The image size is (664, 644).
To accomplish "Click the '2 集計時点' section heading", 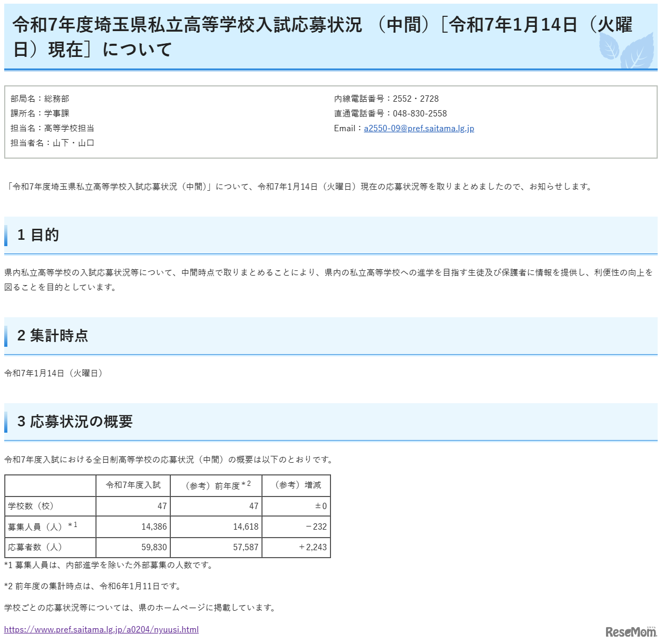I will (x=52, y=336).
